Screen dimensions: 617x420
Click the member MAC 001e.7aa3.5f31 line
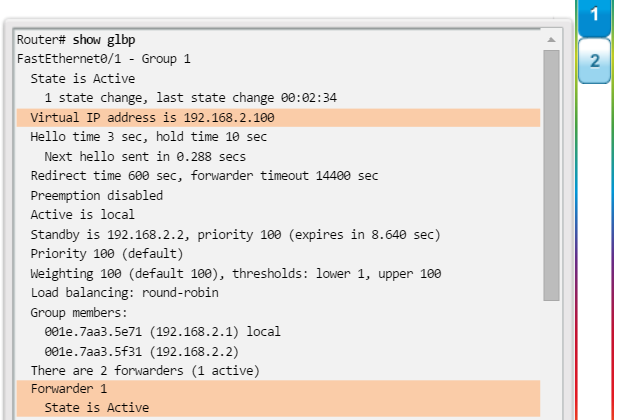tap(142, 352)
